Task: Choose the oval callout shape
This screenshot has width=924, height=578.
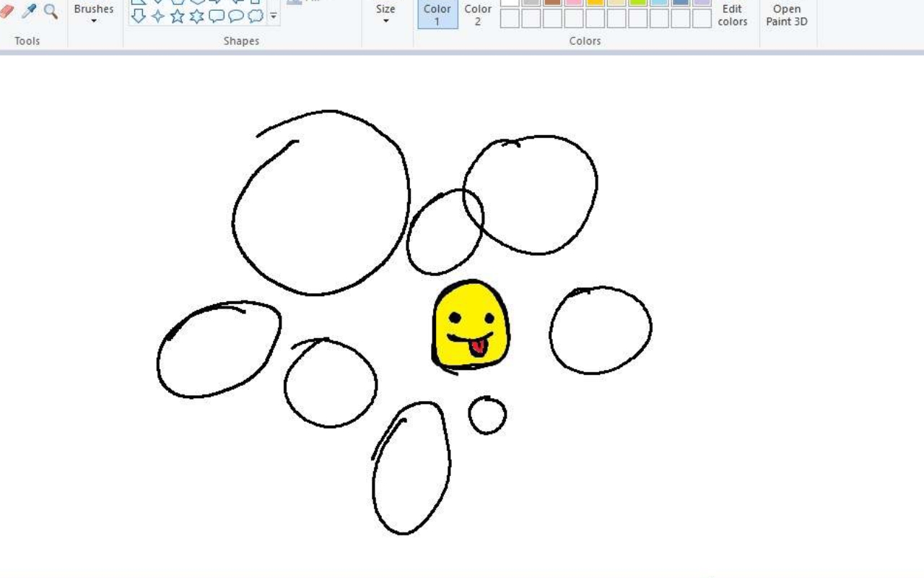Action: [236, 16]
